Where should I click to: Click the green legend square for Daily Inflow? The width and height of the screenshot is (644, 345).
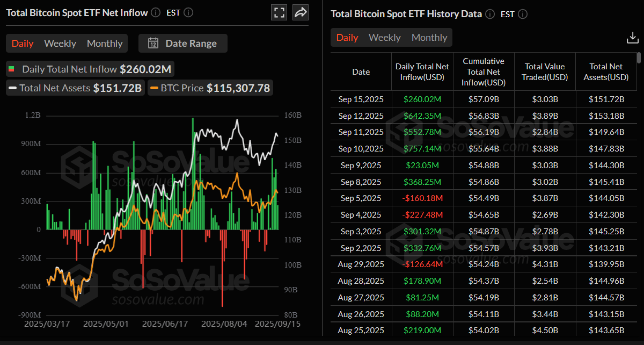pos(12,69)
